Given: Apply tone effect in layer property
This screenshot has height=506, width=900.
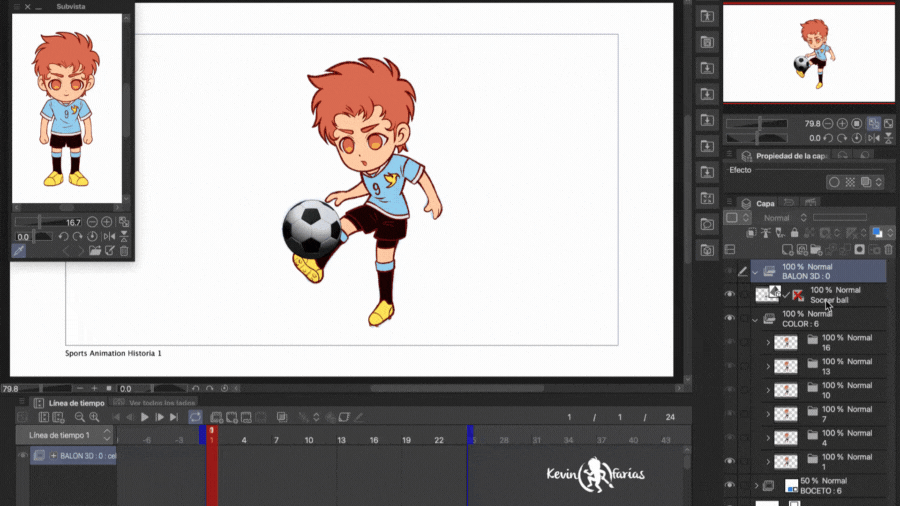Looking at the screenshot, I should point(850,182).
